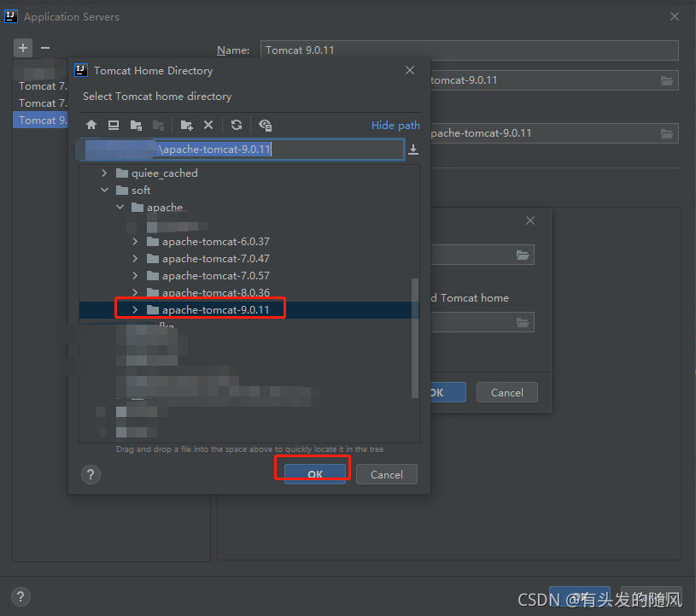The image size is (696, 616).
Task: Jump to the Project directory icon
Action: tap(136, 126)
